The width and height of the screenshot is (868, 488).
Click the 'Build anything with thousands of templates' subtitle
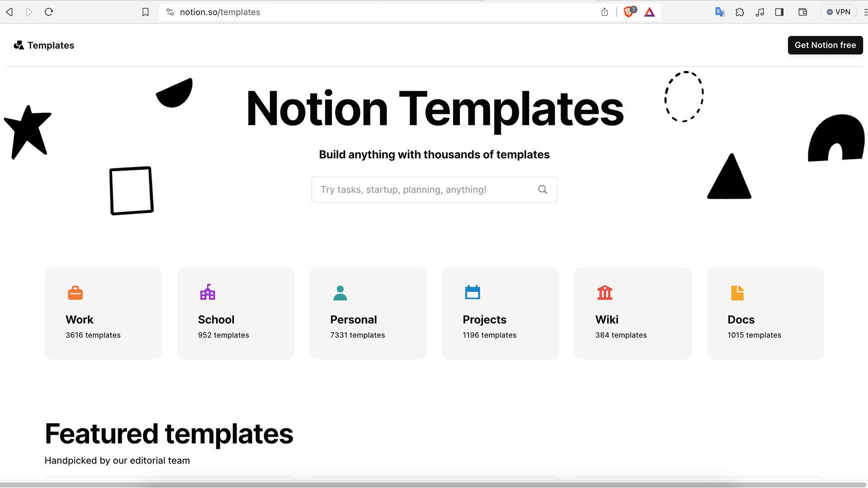pos(434,155)
